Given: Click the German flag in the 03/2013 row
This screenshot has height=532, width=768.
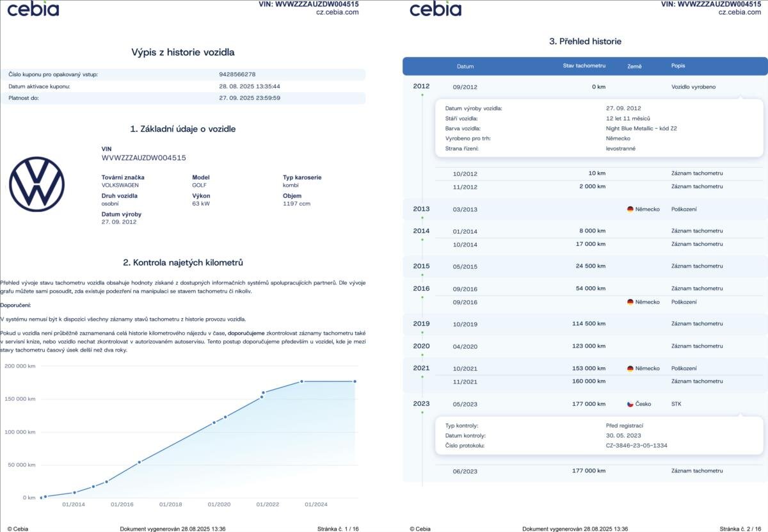Looking at the screenshot, I should [x=630, y=209].
